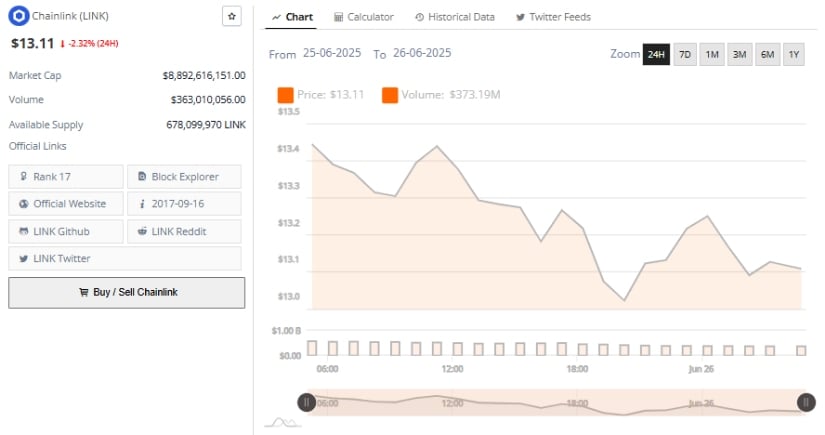Click the chart line icon in Chart tab
The image size is (825, 435).
coord(276,17)
